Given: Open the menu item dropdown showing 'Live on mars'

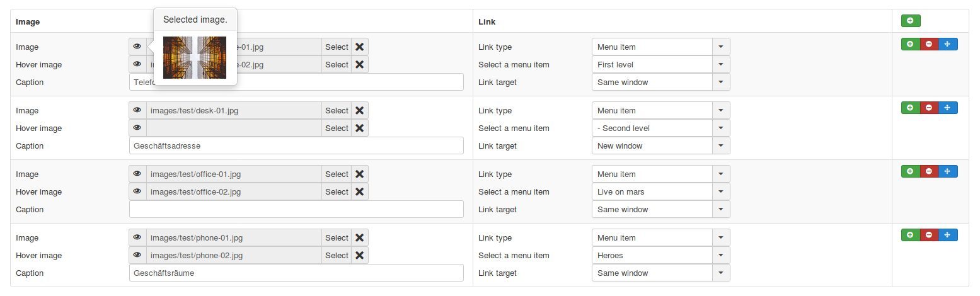Looking at the screenshot, I should tap(660, 192).
